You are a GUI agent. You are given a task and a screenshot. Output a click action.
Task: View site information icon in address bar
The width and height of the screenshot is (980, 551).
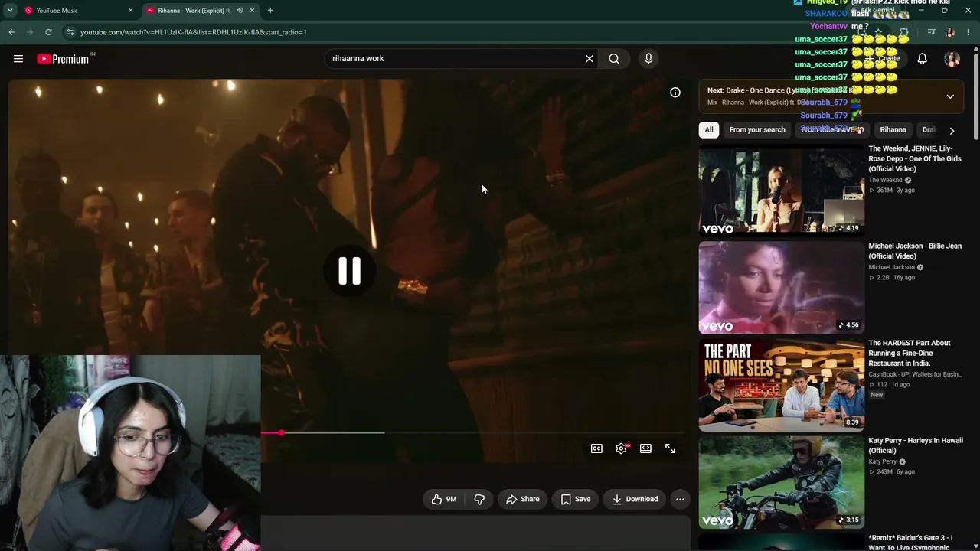tap(70, 32)
